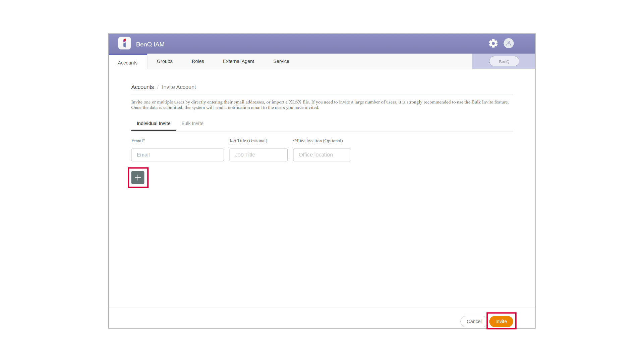Open the settings gear icon

[x=493, y=44]
